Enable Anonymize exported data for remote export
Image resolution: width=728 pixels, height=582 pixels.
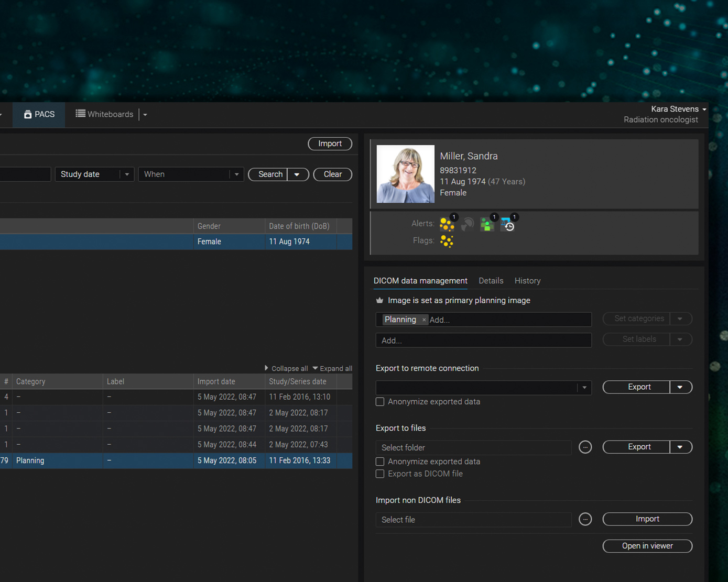click(x=380, y=402)
